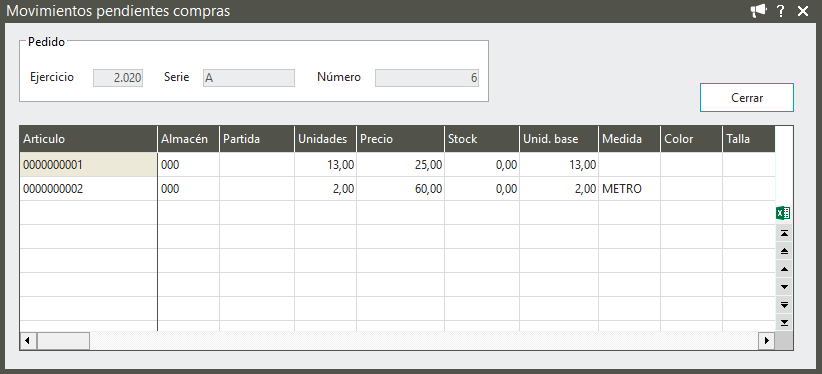Select article cell 0000000001
Image resolution: width=822 pixels, height=374 pixels.
pyautogui.click(x=89, y=165)
